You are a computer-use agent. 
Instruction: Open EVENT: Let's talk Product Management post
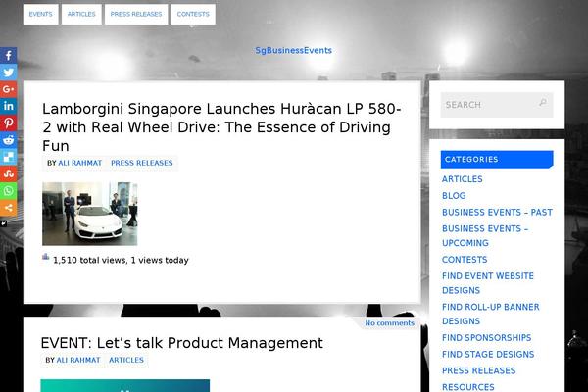pos(182,343)
